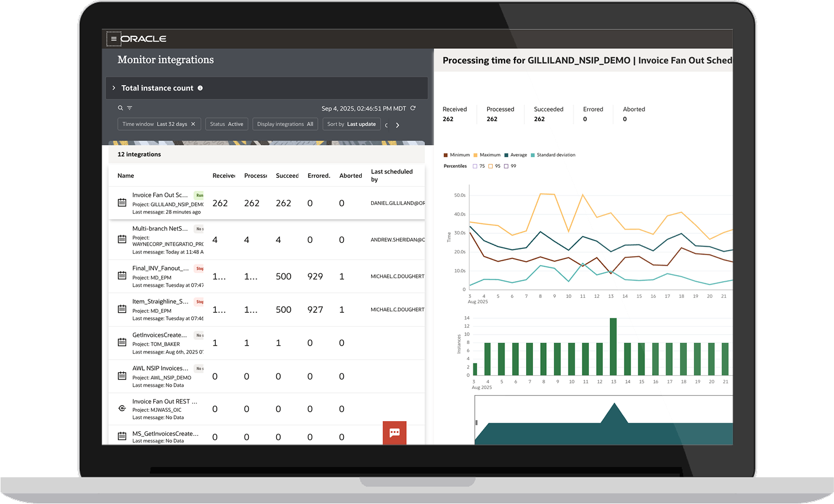Screen dimensions: 834x504
Task: Expand the Total instance count section
Action: pos(114,88)
